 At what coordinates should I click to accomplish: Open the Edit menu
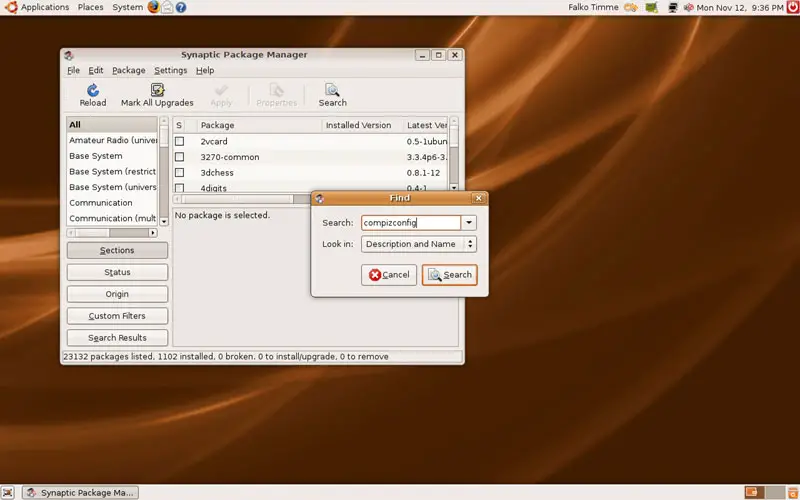[x=95, y=70]
